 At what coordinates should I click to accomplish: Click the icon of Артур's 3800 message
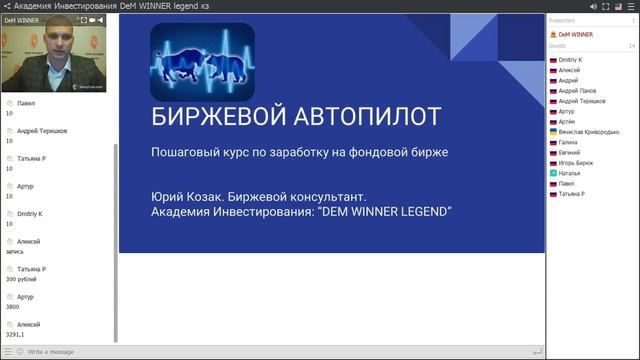click(10, 297)
